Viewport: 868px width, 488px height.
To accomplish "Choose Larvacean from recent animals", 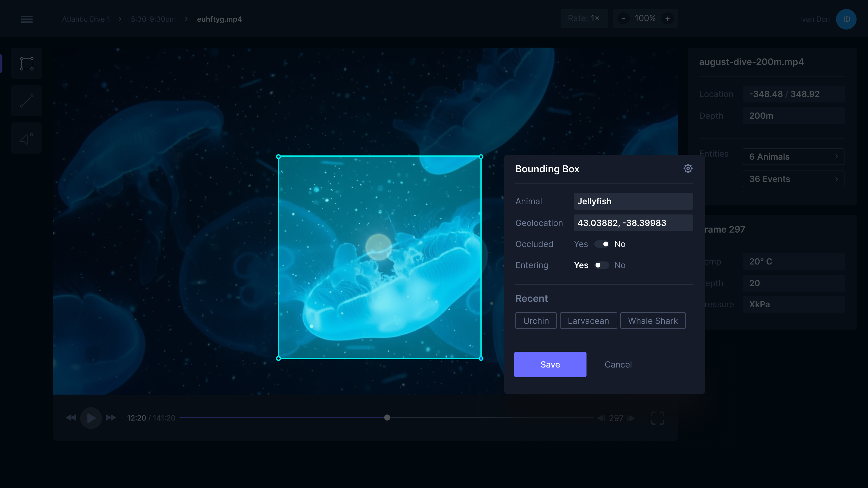I will coord(588,321).
